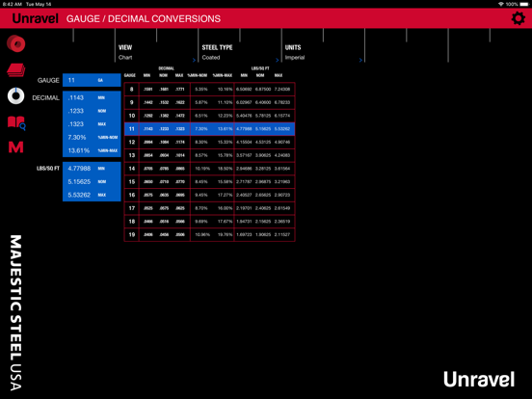532x399 pixels.
Task: Select the .1323 decimal MAX field
Action: [92, 124]
